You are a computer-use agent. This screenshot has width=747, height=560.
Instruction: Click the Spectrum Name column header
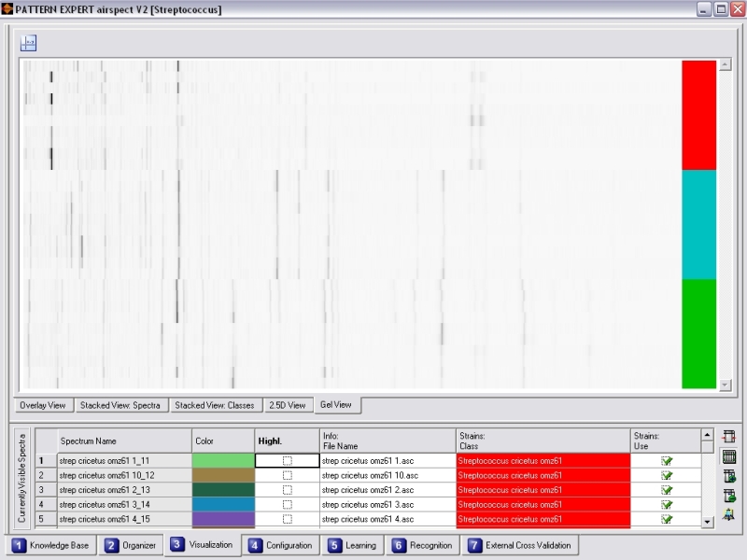[x=123, y=441]
